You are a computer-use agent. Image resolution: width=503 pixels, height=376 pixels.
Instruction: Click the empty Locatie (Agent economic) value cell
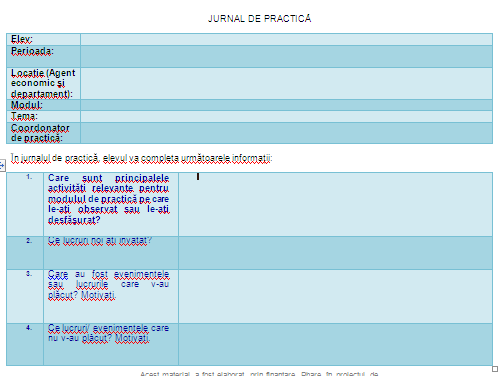click(x=286, y=83)
